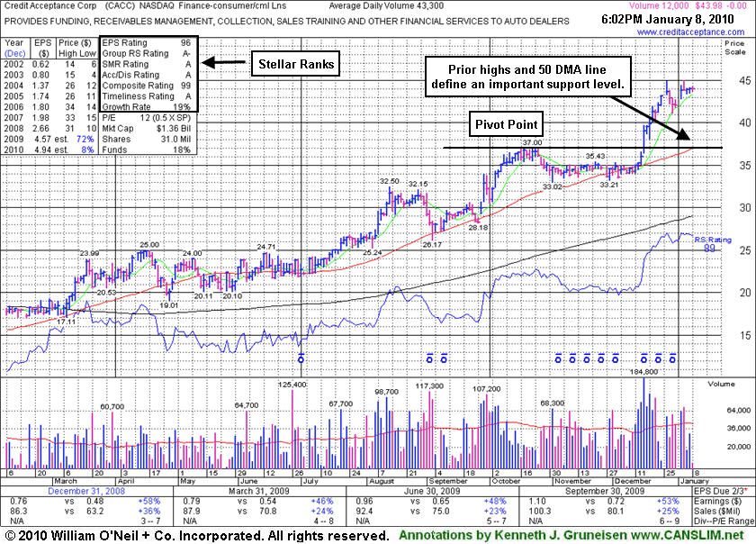Click the Div--P/E Range row label

pos(724,521)
